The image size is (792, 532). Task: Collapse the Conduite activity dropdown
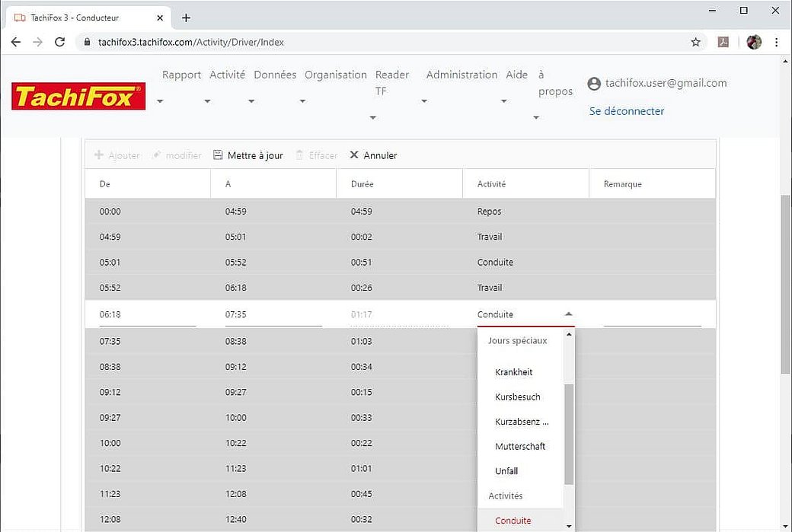click(x=568, y=314)
